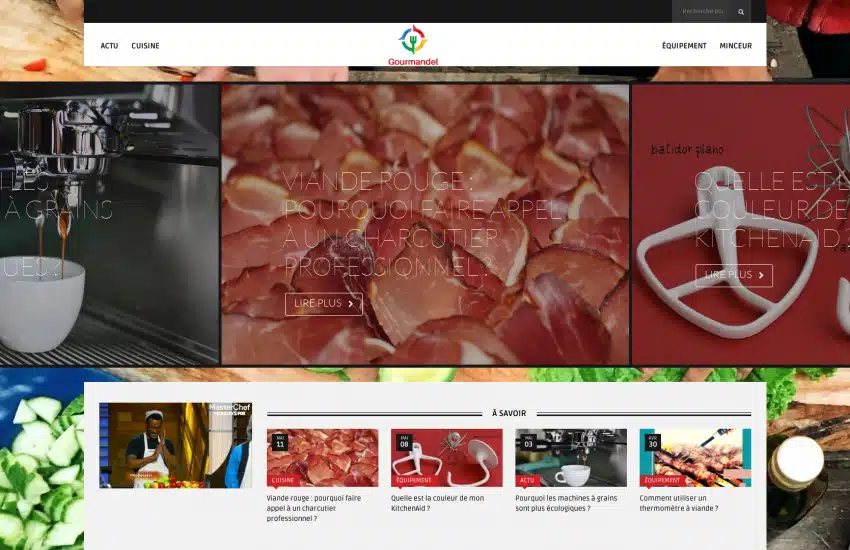
Task: Click the ACTU tag on coffee thumbnail
Action: click(527, 480)
